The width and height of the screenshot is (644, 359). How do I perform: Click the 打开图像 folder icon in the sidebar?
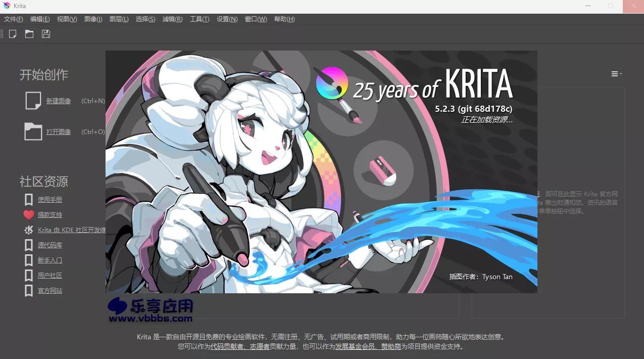[32, 131]
